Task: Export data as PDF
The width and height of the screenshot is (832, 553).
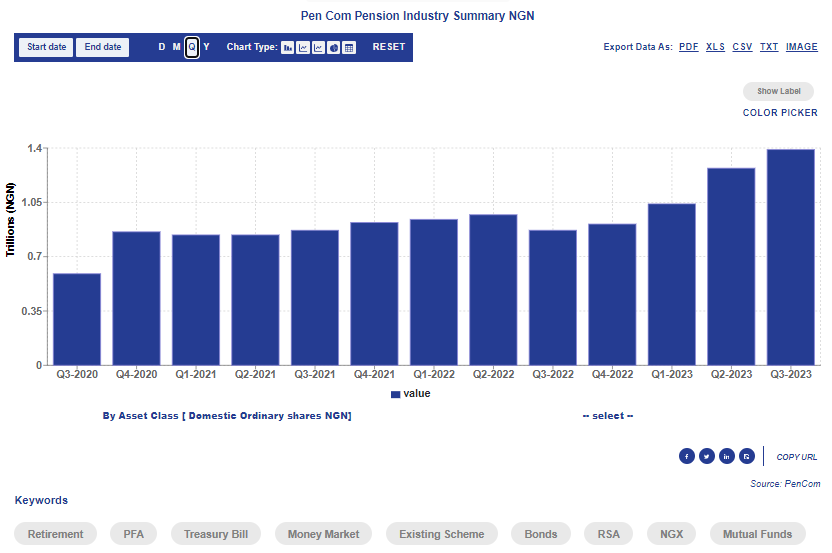Action: pos(689,47)
